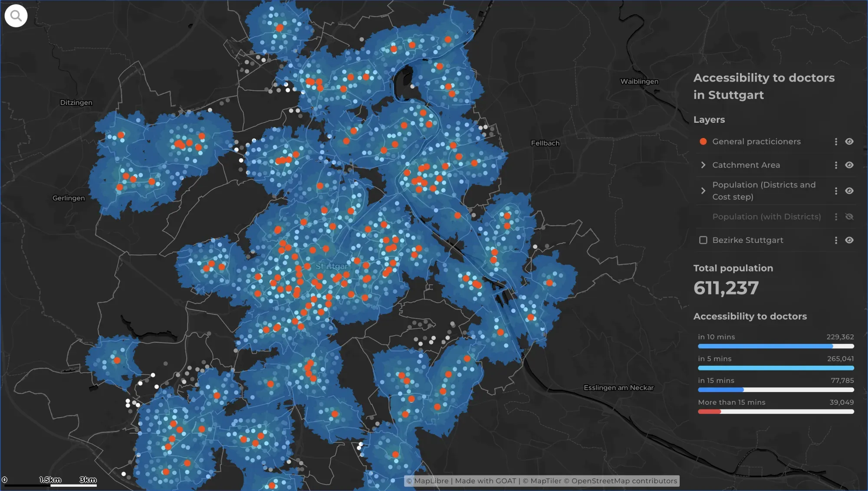Click the 'More than 15 mins' red bar
The width and height of the screenshot is (868, 491).
[710, 412]
